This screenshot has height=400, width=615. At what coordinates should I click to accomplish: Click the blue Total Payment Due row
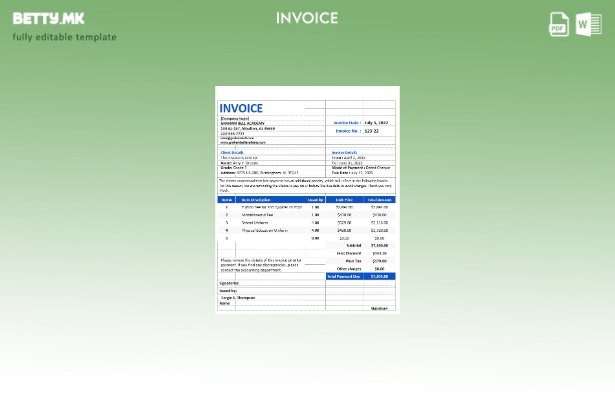[361, 276]
